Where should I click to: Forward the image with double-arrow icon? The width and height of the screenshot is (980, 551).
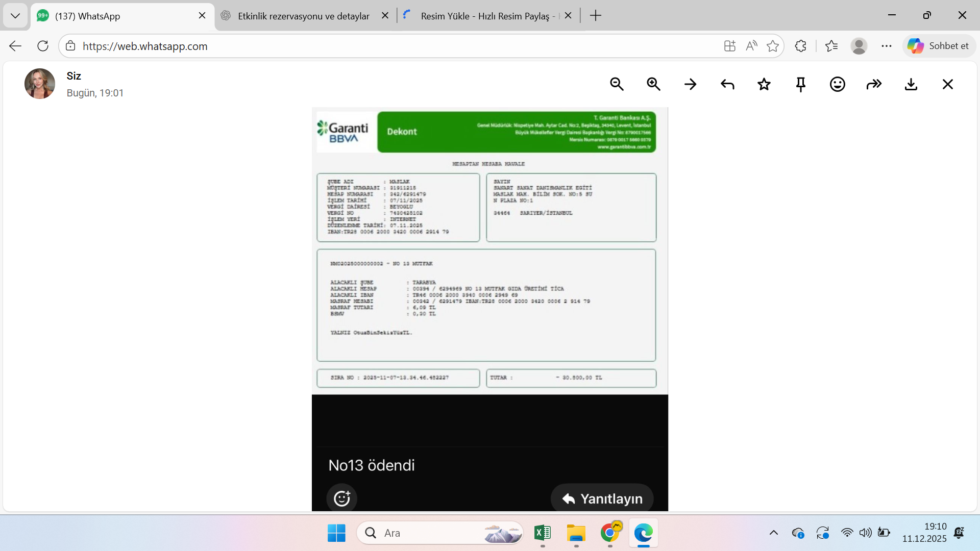point(874,84)
